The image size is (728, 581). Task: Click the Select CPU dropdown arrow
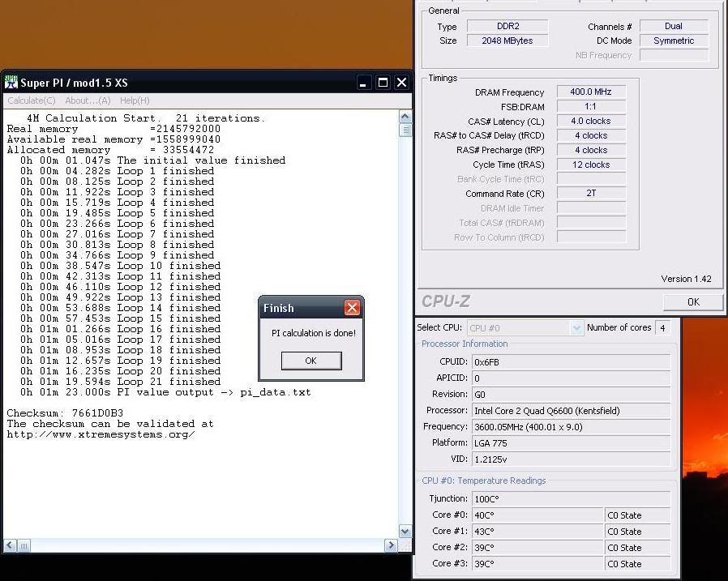coord(576,328)
